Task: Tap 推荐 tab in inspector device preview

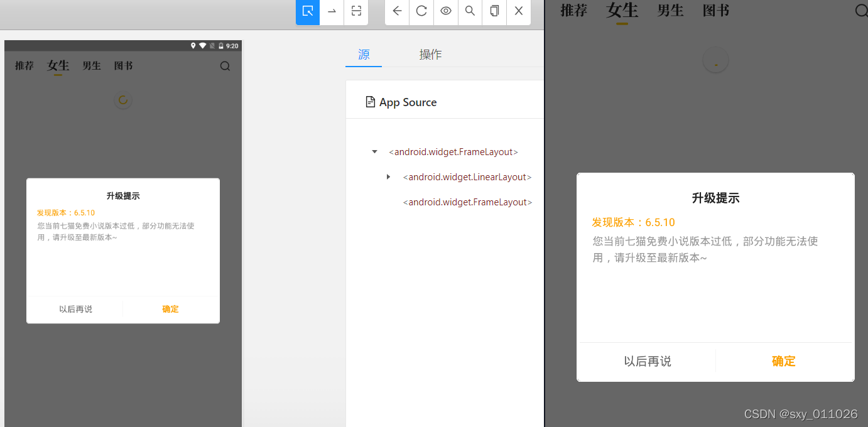Action: coord(24,66)
